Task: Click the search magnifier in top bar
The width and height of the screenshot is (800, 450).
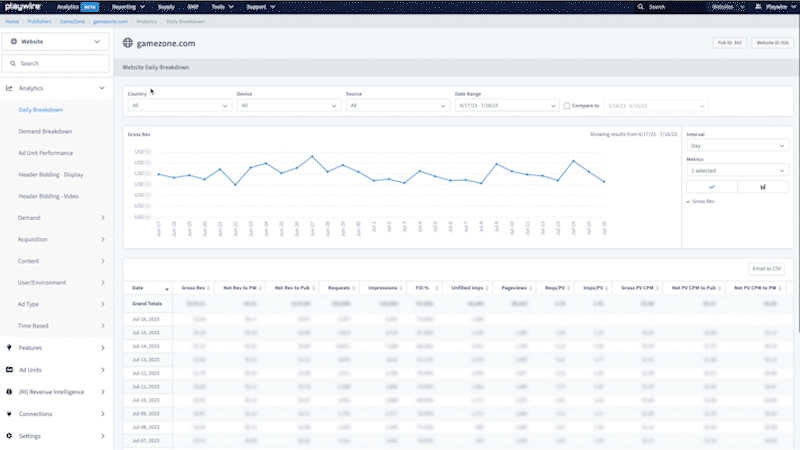Action: (x=640, y=7)
